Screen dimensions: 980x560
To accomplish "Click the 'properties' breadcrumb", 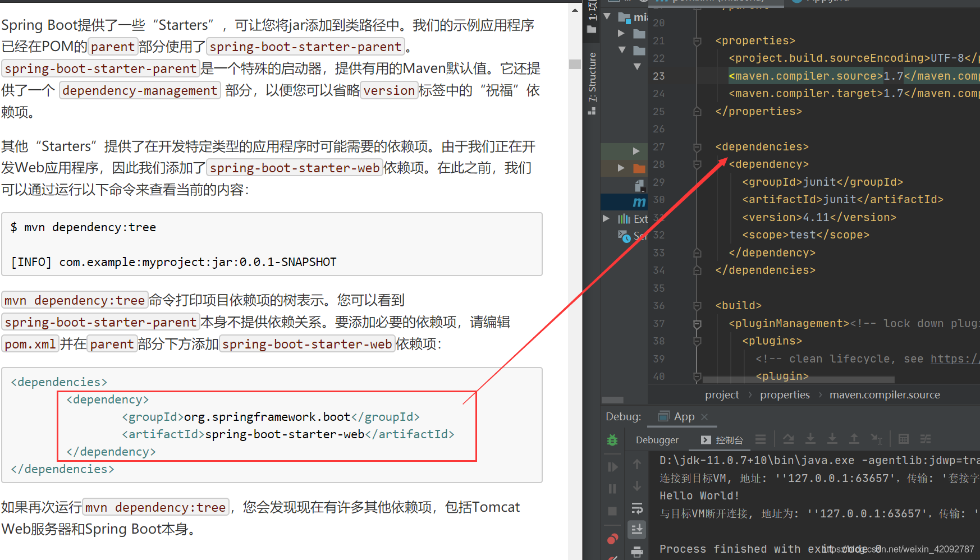I will 785,394.
